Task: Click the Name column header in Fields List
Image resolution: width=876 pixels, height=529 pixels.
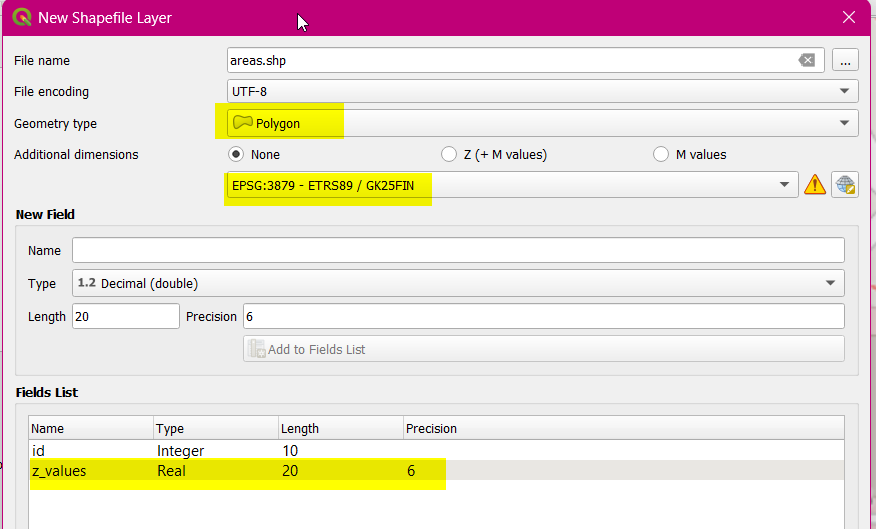Action: (x=91, y=428)
